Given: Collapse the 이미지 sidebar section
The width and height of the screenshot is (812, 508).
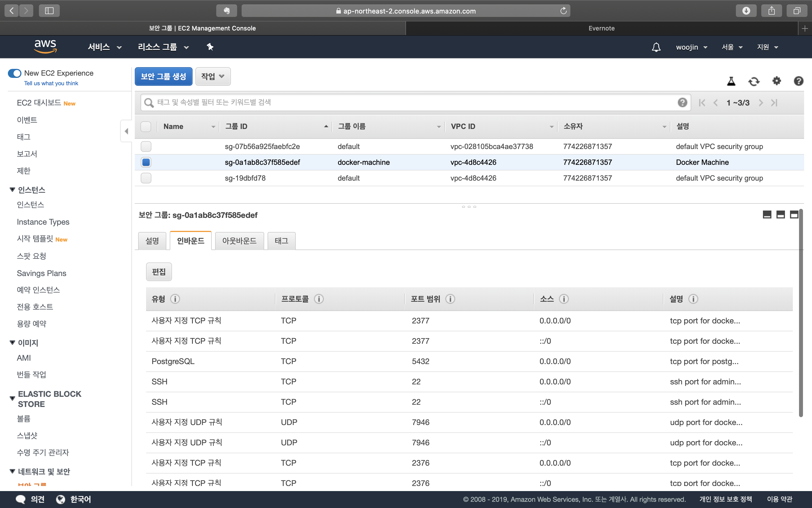Looking at the screenshot, I should pyautogui.click(x=12, y=343).
